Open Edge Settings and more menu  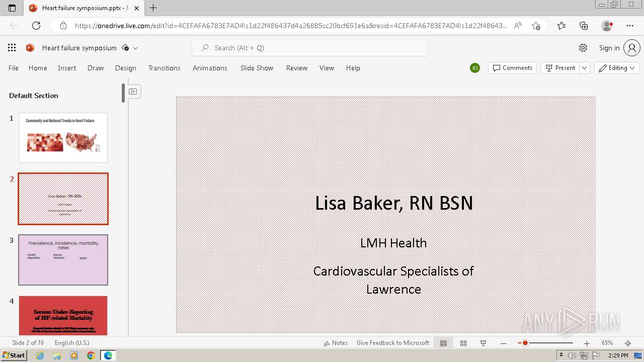[630, 26]
